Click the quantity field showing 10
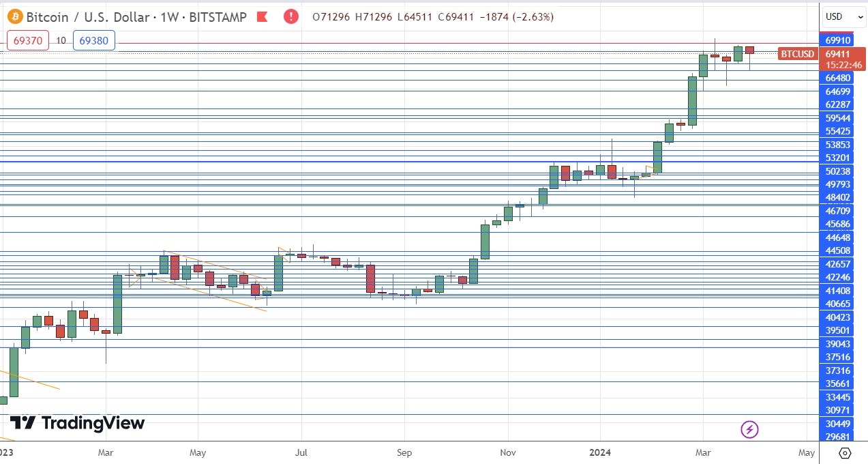The image size is (868, 464). 61,40
